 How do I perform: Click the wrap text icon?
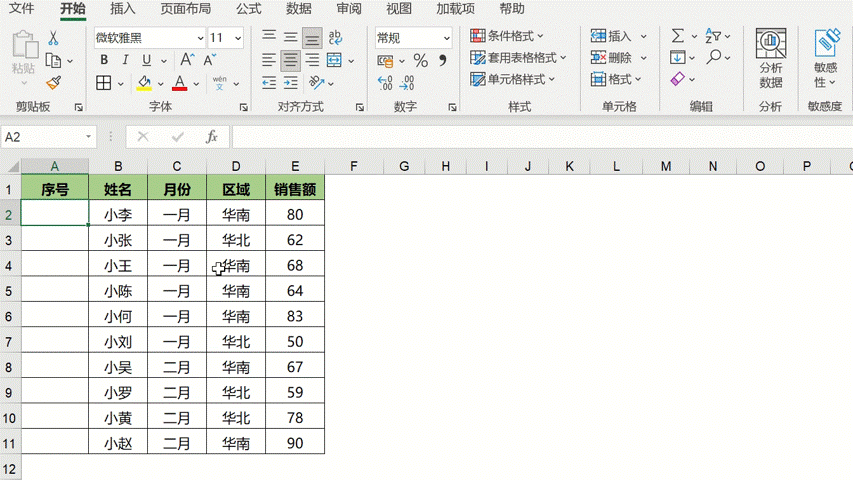coord(335,38)
